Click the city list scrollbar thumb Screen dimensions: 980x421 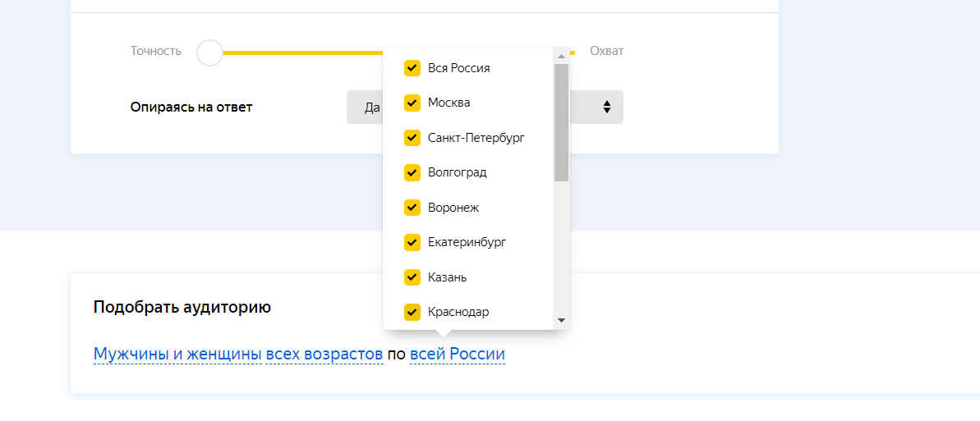[562, 121]
